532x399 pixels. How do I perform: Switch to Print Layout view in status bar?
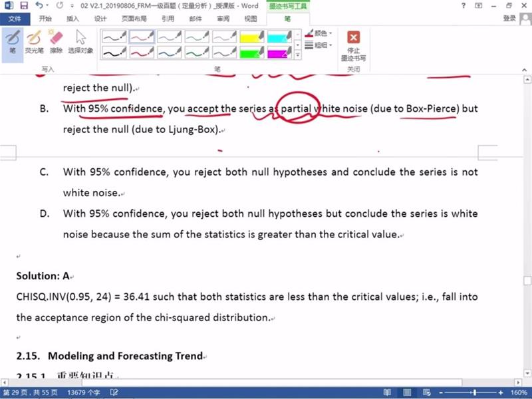[406, 393]
